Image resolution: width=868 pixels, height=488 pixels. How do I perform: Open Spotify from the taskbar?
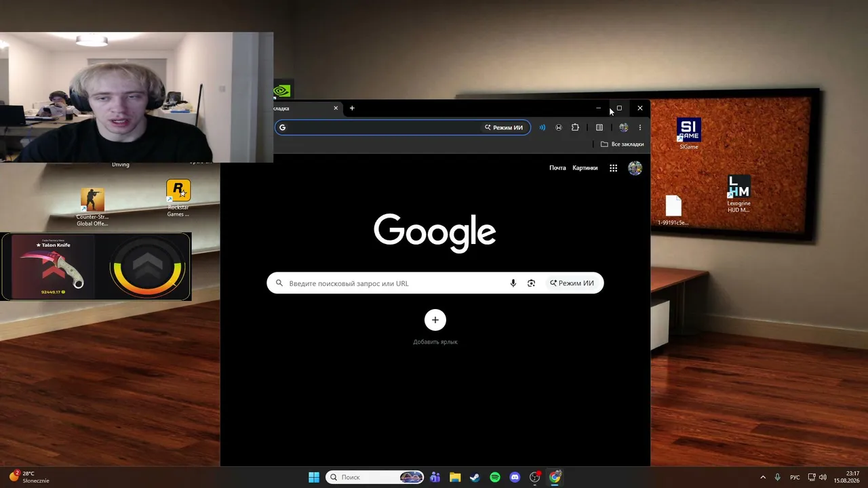(495, 477)
